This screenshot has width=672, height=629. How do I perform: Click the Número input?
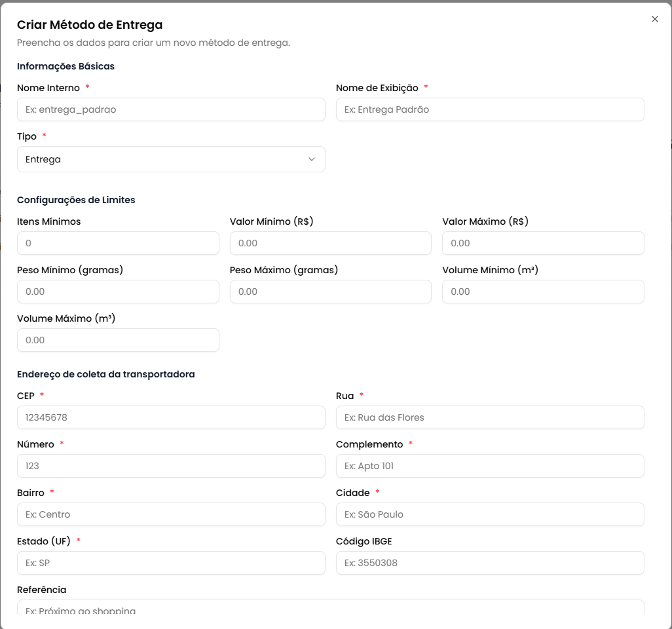(170, 466)
